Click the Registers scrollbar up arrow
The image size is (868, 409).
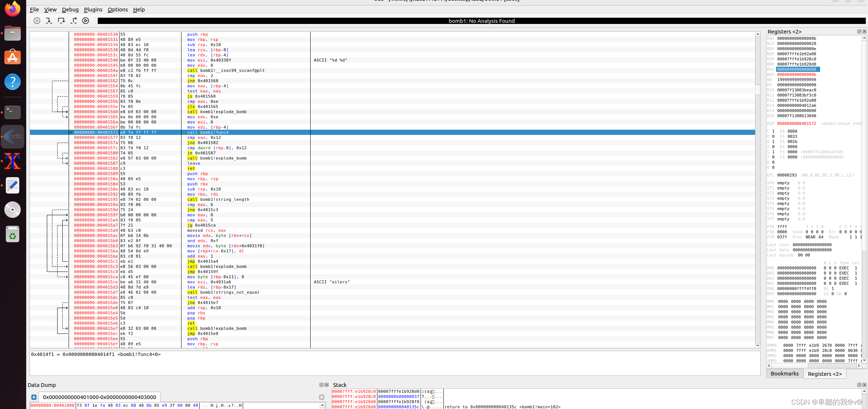pyautogui.click(x=864, y=38)
